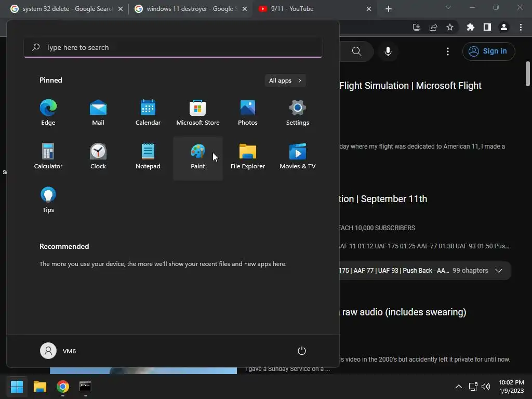Open YouTube settings three-dot menu
Image resolution: width=532 pixels, height=399 pixels.
click(448, 51)
